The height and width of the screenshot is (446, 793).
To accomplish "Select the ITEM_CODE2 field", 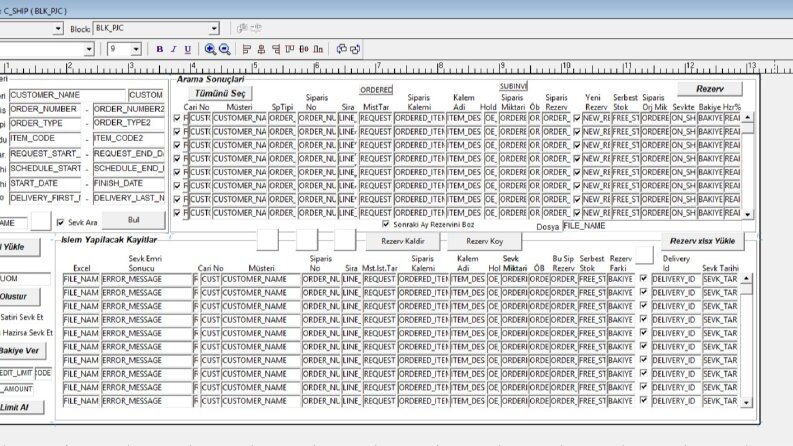I will [x=129, y=138].
